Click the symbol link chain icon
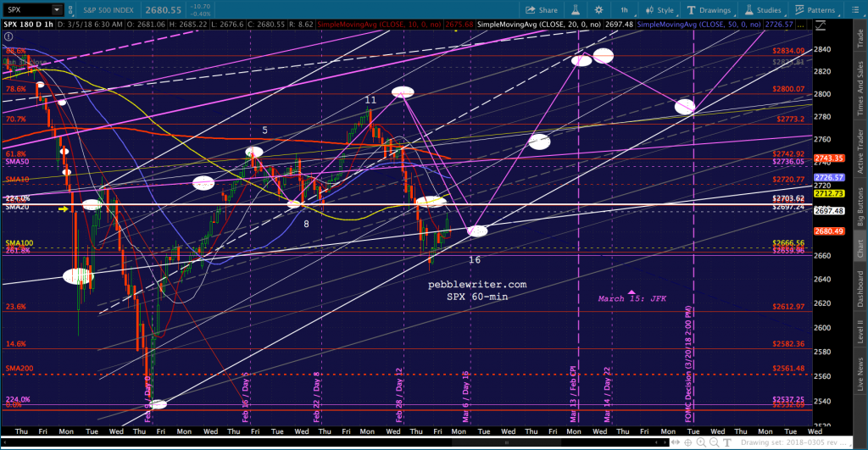 pyautogui.click(x=70, y=10)
